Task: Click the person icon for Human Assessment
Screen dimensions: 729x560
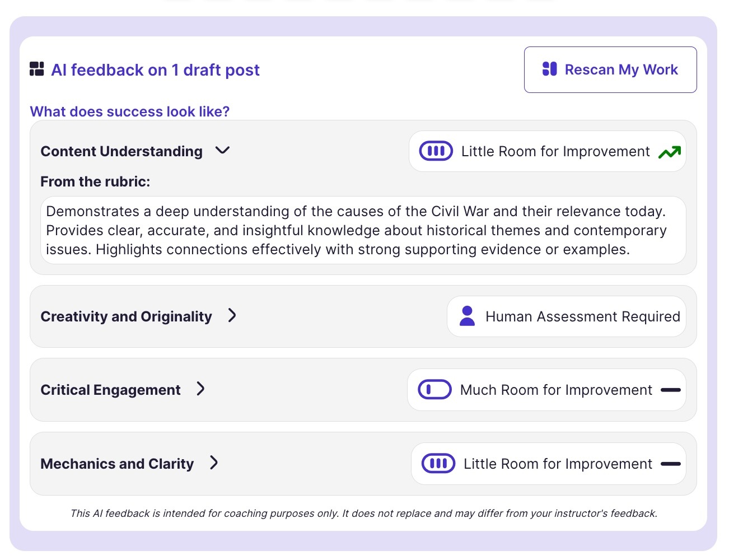Action: (467, 316)
